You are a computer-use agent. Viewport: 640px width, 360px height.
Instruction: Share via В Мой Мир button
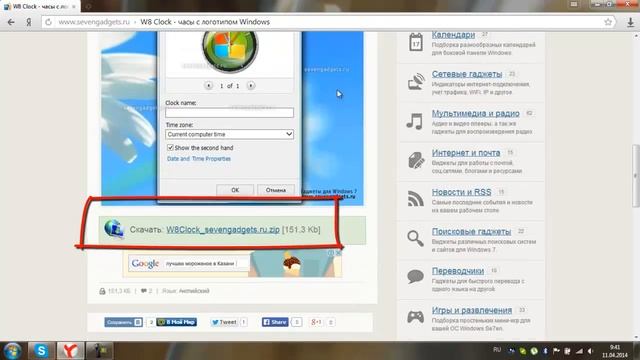[177, 322]
